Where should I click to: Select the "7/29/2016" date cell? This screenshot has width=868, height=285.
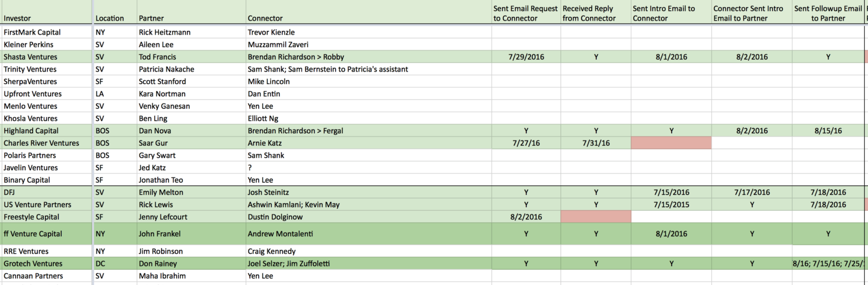pos(526,57)
